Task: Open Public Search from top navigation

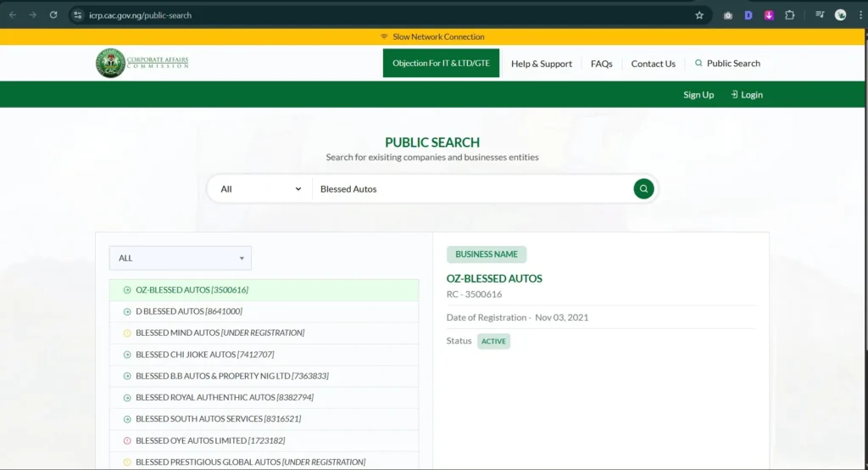Action: (x=727, y=63)
